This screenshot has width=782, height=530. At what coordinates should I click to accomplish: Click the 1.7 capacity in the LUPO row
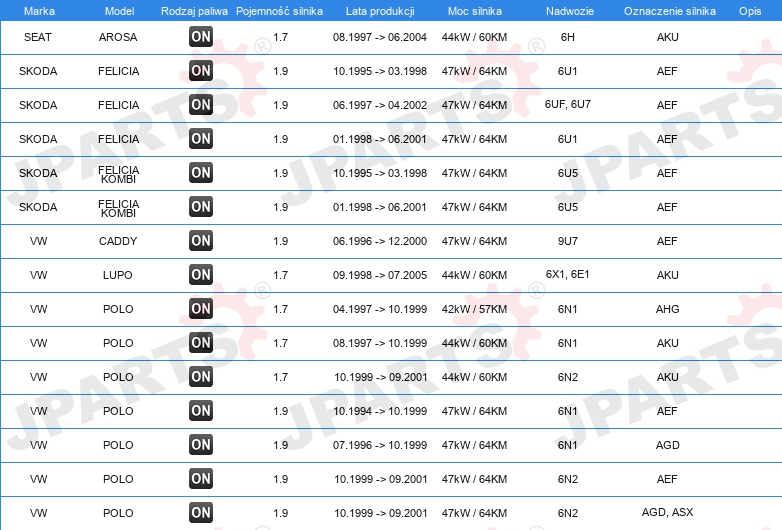(280, 275)
